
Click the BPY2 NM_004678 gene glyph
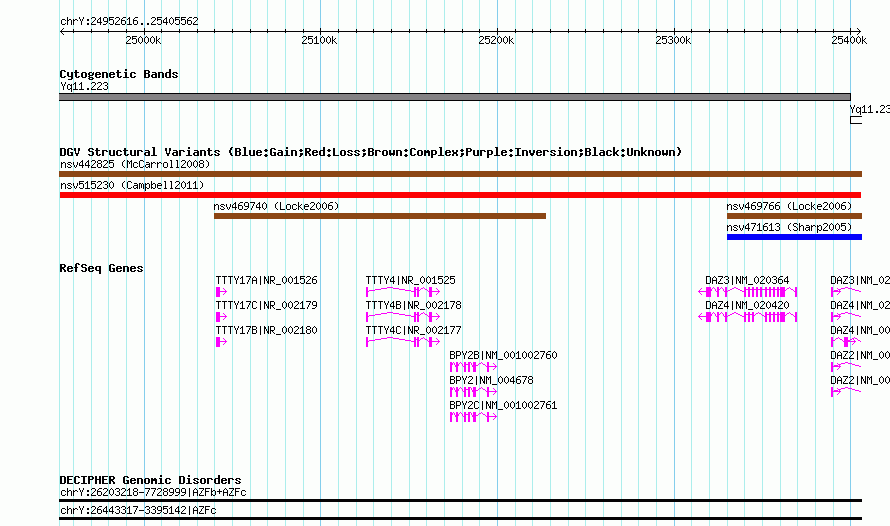pos(473,392)
